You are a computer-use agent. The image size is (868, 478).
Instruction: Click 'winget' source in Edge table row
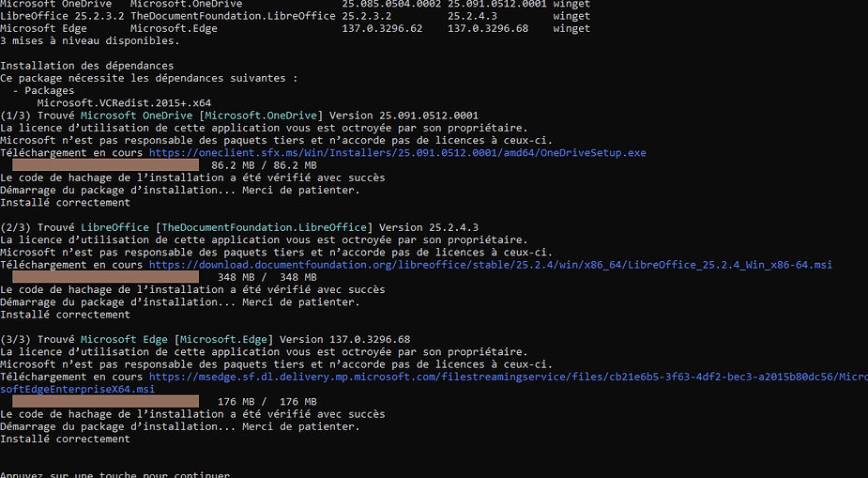tap(571, 28)
